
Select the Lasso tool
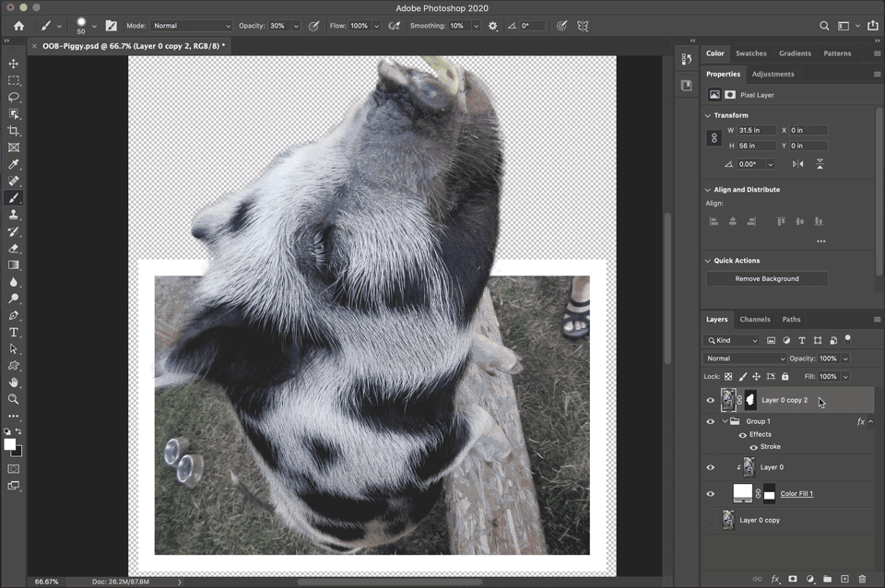tap(14, 97)
